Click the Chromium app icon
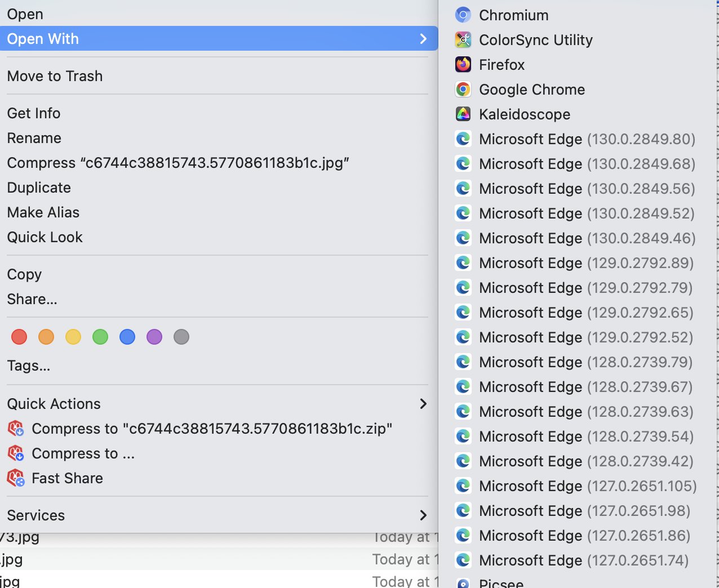This screenshot has height=588, width=719. click(x=463, y=15)
